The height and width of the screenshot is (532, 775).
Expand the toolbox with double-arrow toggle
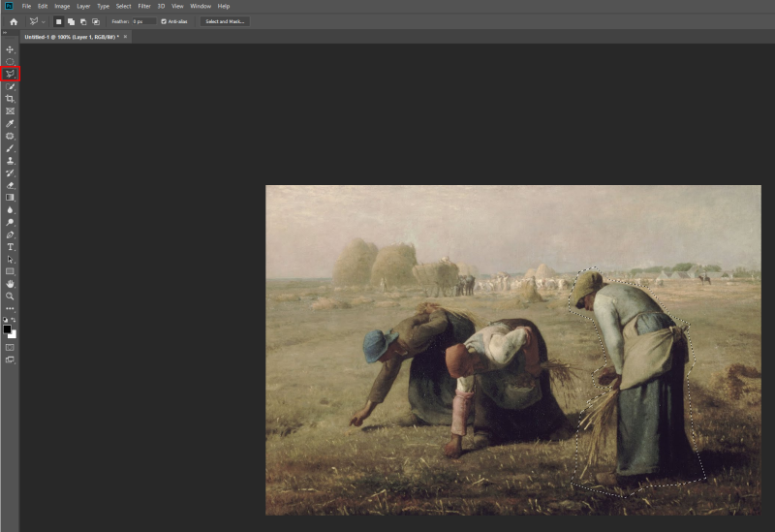click(5, 33)
